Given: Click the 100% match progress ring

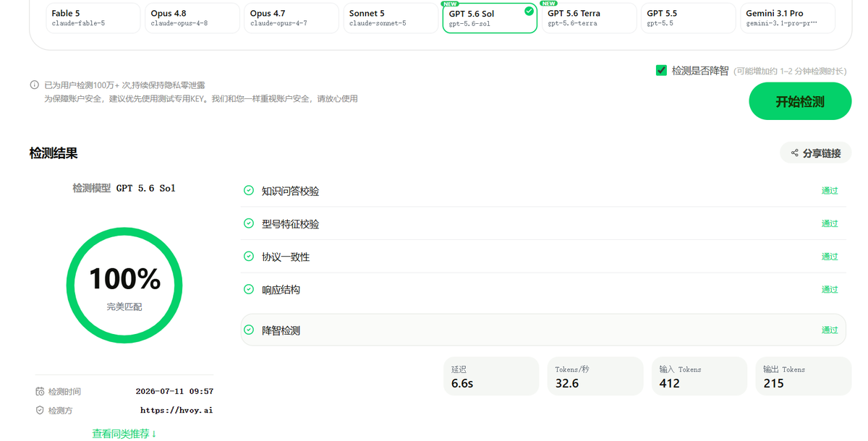Looking at the screenshot, I should coord(124,286).
